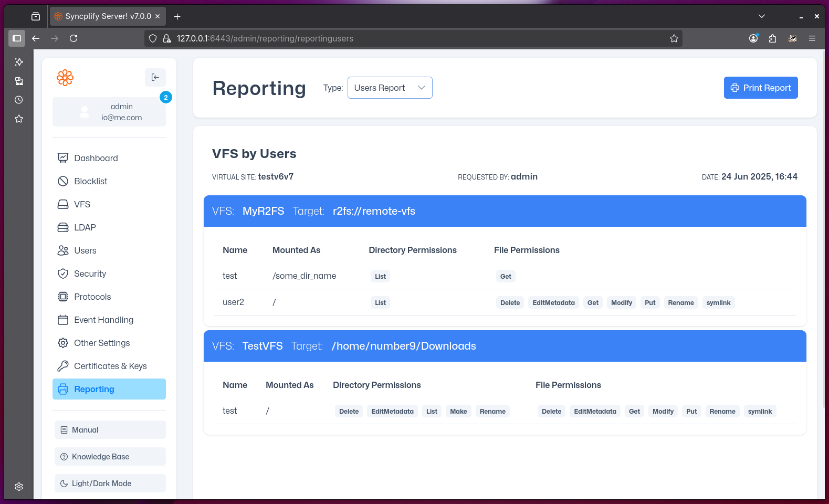829x504 pixels.
Task: Open the report Type dropdown
Action: [390, 88]
